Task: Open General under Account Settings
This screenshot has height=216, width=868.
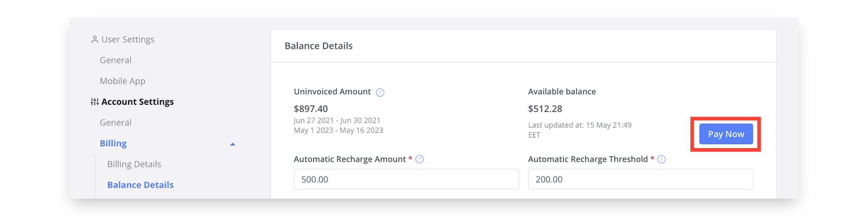Action: 115,123
